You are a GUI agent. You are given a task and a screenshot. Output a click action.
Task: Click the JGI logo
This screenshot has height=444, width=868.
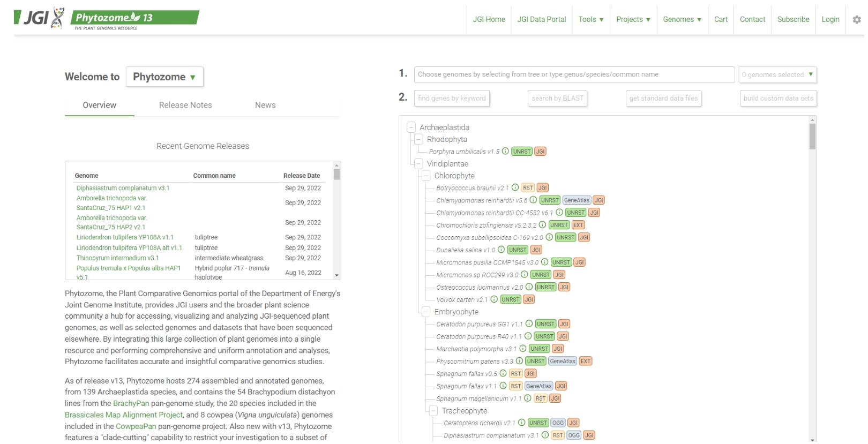[x=39, y=18]
